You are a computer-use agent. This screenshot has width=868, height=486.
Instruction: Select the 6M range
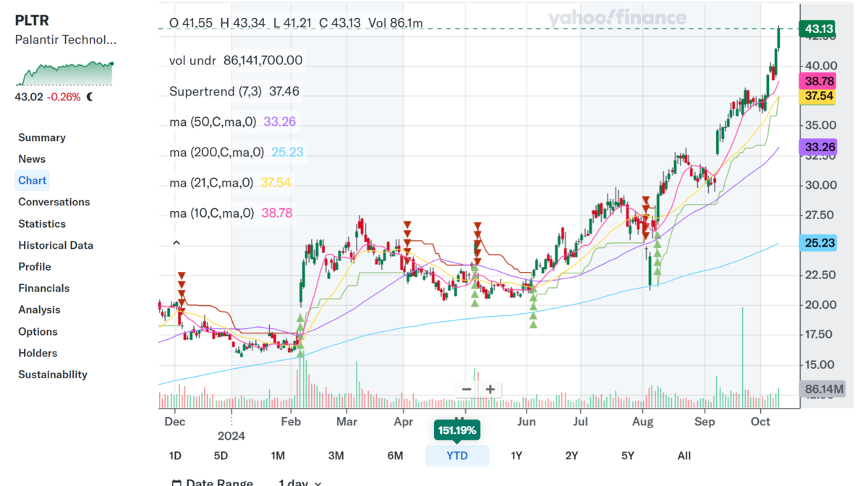(x=395, y=456)
